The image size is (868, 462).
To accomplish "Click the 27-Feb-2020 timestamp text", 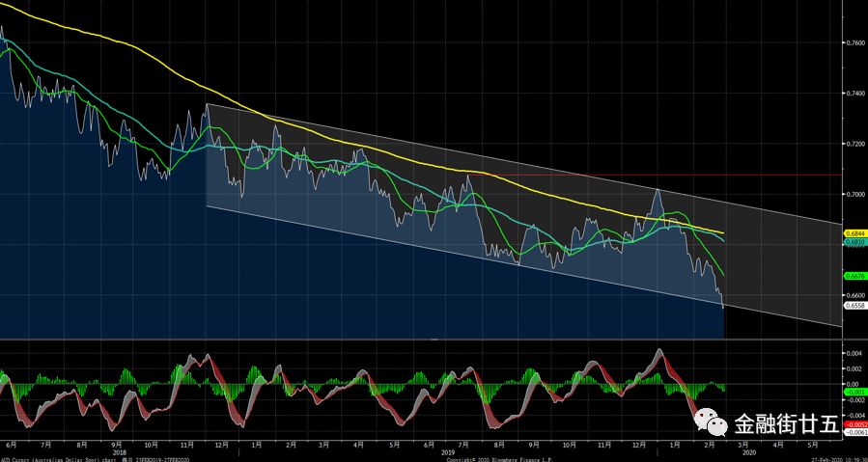I will [x=838, y=459].
